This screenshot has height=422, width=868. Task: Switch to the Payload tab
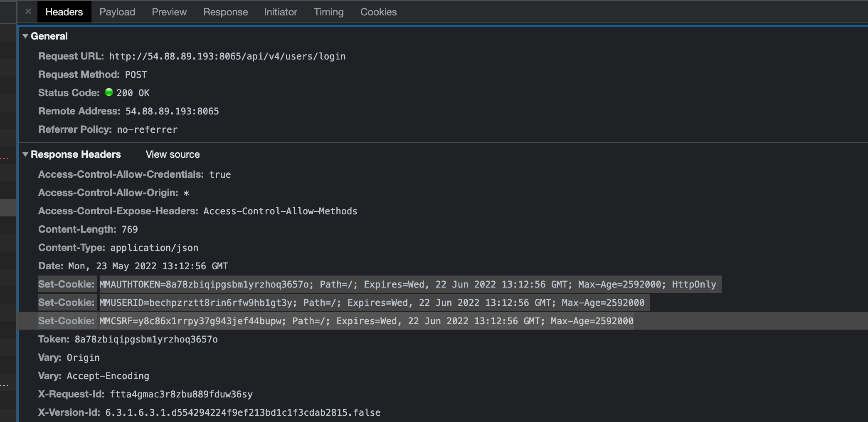click(117, 12)
